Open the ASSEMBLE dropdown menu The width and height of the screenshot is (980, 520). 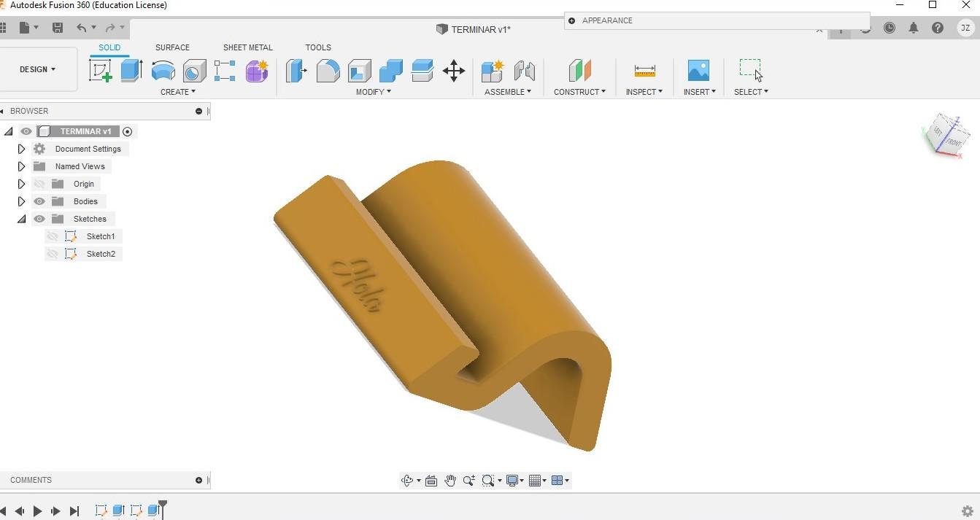(x=508, y=92)
